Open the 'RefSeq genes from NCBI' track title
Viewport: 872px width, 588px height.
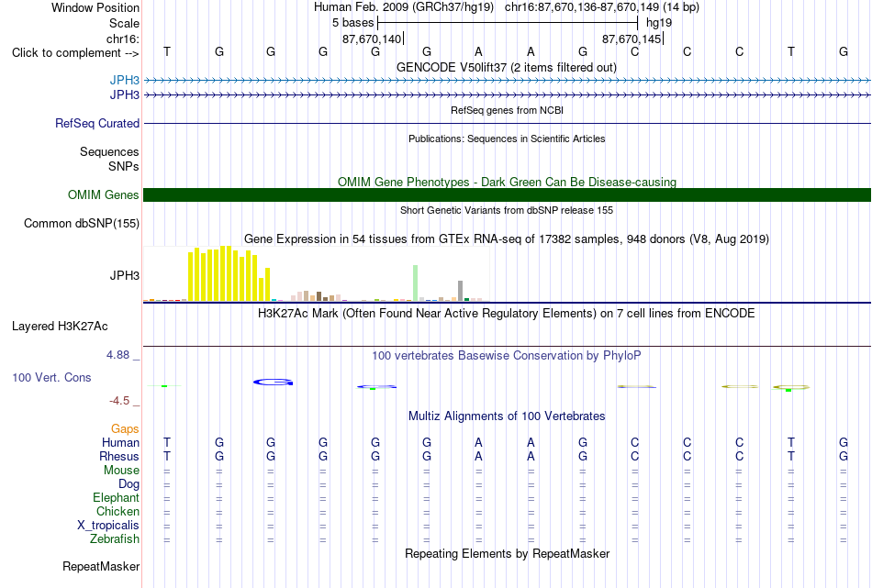507,110
